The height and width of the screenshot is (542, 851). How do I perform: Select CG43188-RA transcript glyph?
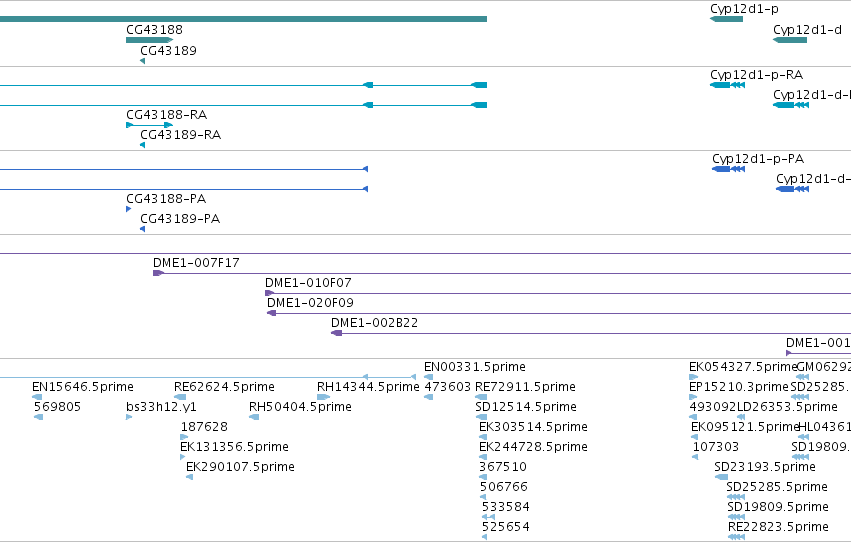(x=149, y=125)
